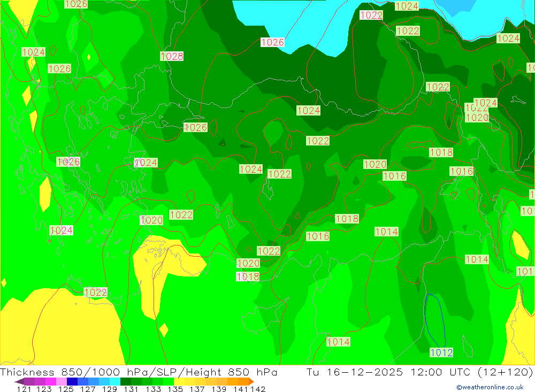
Task: Click the legend value 137
Action: pyautogui.click(x=196, y=389)
